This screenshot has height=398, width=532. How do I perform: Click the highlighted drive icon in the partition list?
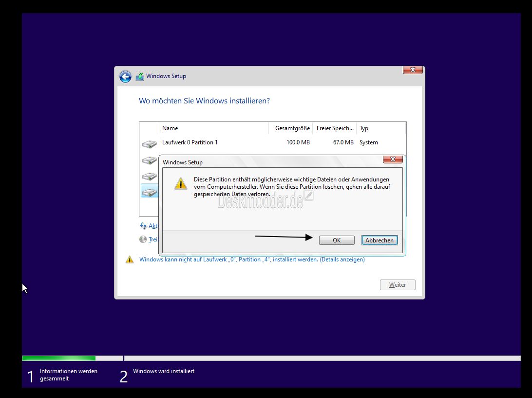(149, 193)
